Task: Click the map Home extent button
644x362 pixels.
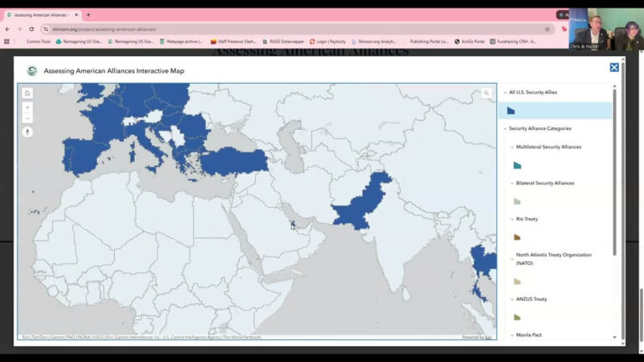Action: coord(28,93)
